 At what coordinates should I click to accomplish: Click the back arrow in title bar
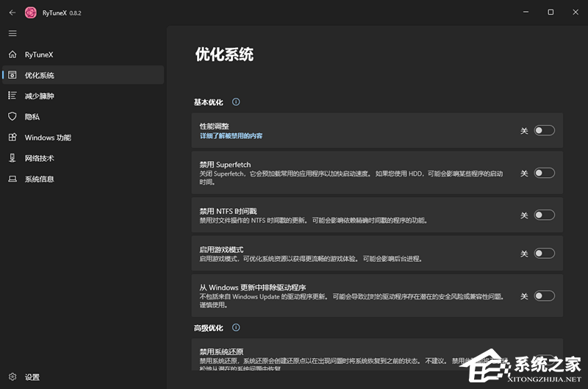point(12,13)
